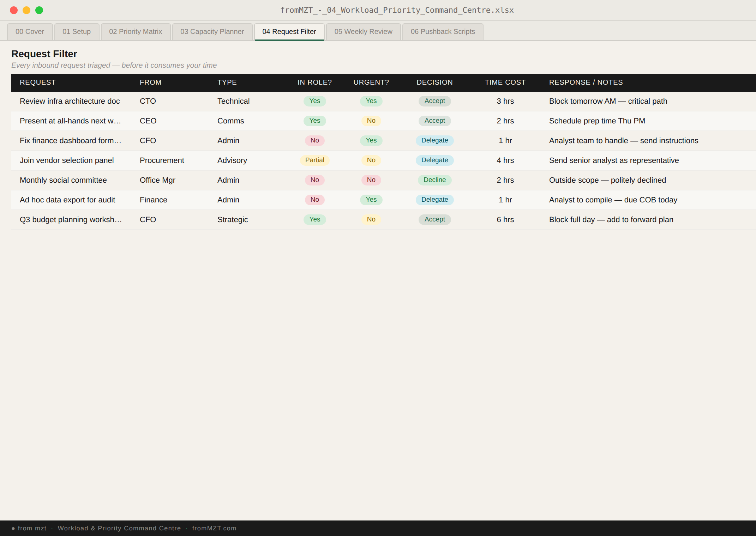This screenshot has height=536, width=756.
Task: Click the DECISION column header
Action: [434, 83]
